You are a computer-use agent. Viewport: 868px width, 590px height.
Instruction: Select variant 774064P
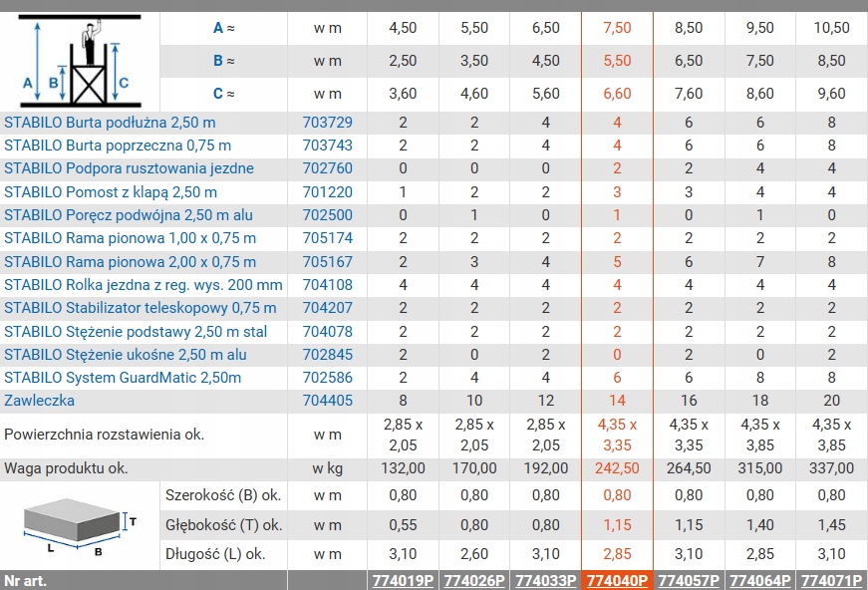tap(760, 581)
